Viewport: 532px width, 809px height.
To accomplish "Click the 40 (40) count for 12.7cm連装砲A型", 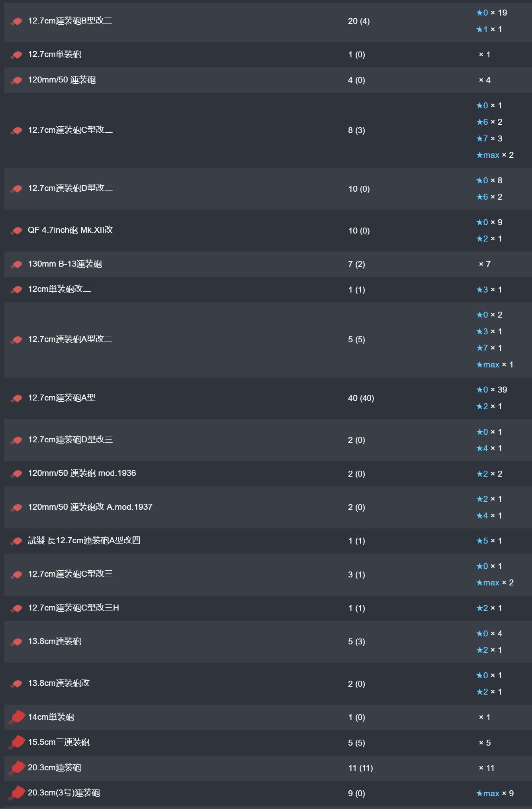I will [361, 398].
